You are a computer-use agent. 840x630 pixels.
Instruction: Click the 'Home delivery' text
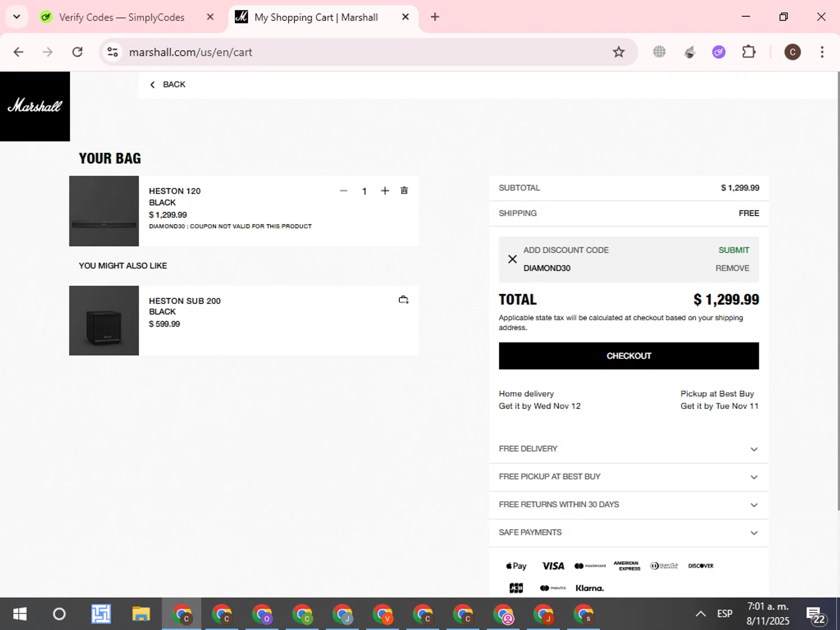click(x=526, y=394)
